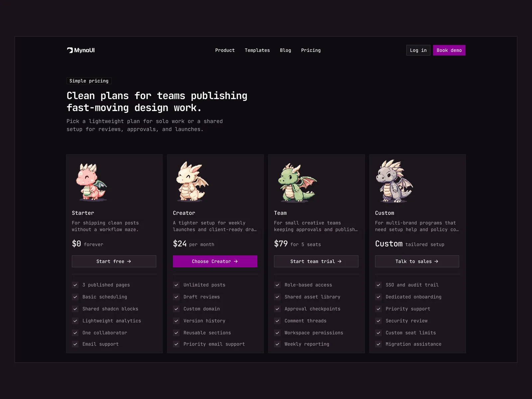Click the Simple pricing badge
Image resolution: width=532 pixels, height=399 pixels.
coord(89,81)
